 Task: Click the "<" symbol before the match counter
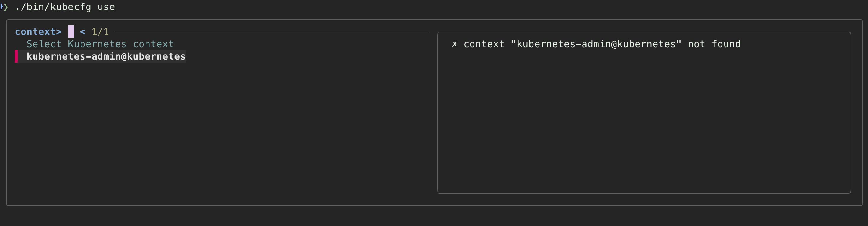coord(83,32)
